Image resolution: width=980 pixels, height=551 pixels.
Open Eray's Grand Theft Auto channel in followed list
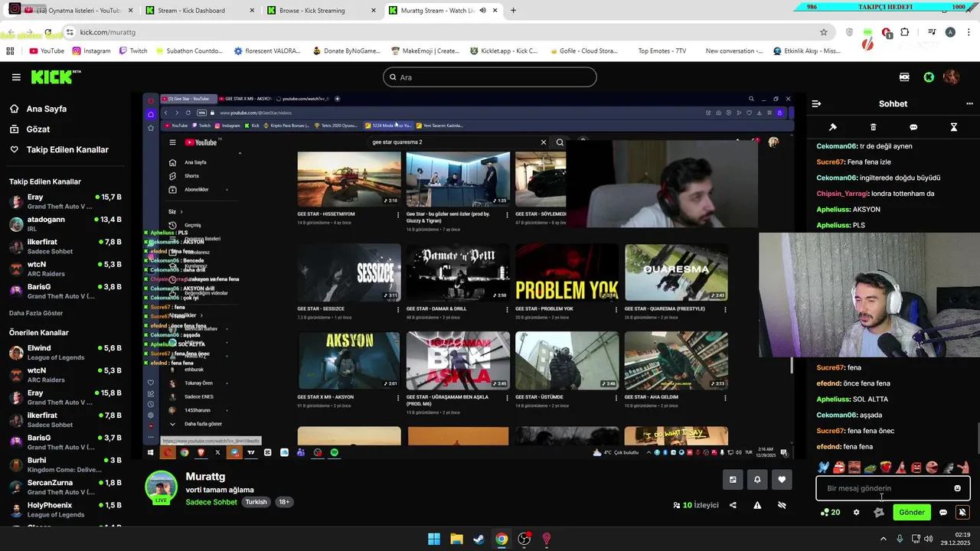[x=65, y=201]
